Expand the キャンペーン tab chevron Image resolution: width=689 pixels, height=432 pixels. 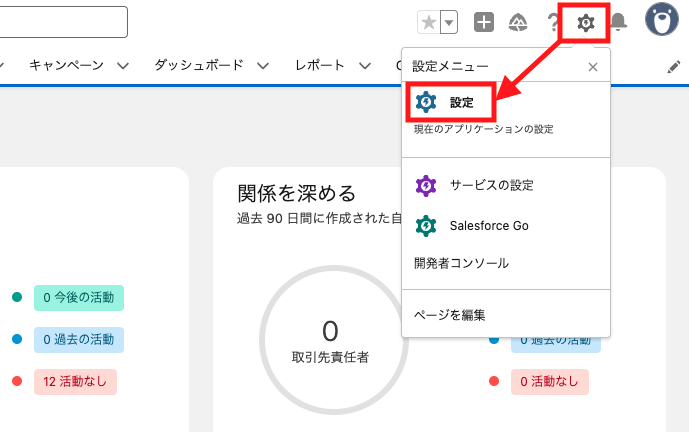pos(123,66)
